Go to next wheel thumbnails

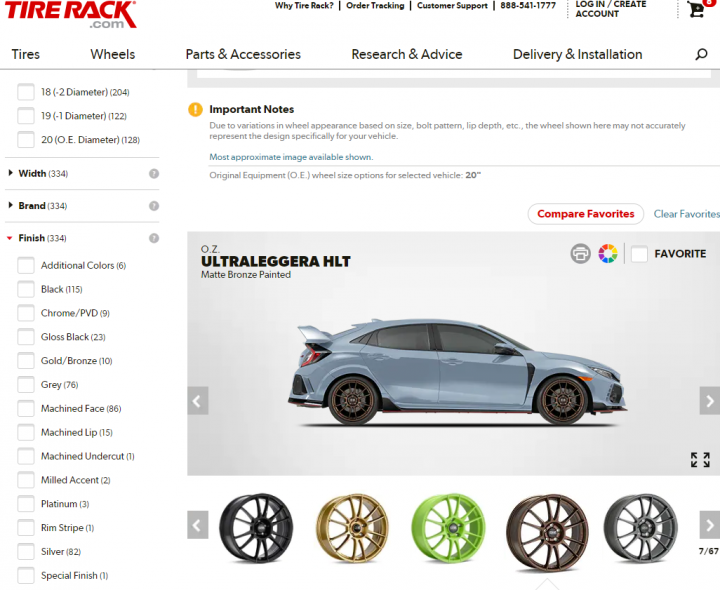point(709,525)
